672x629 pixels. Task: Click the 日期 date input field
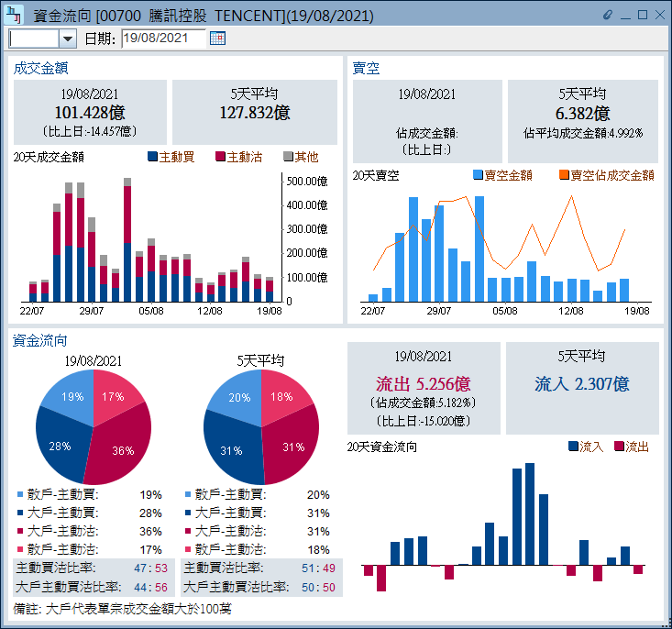pos(163,38)
